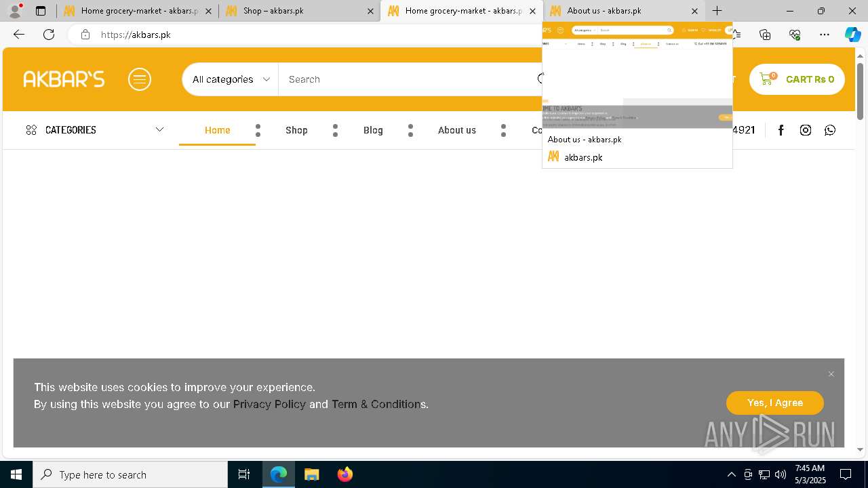Select the Home menu item
Screen dimensions: 868x488
click(218, 130)
